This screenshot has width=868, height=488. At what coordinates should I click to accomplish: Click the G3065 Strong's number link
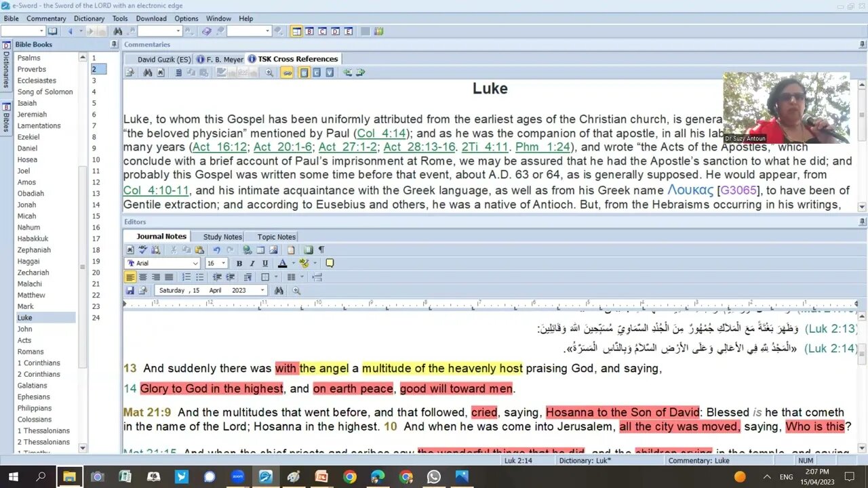point(738,190)
